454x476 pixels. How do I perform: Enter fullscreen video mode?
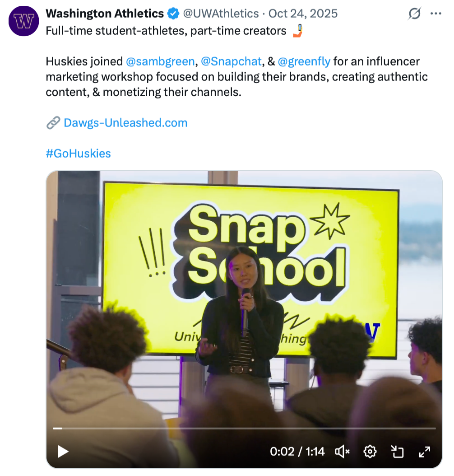[x=425, y=451]
